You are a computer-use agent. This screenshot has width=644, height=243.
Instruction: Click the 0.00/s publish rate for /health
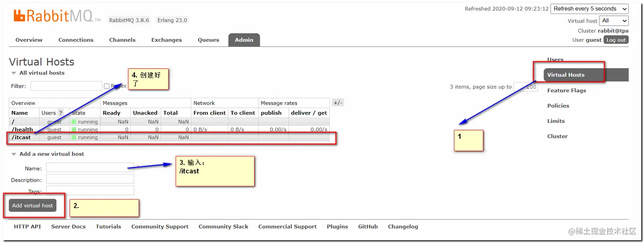(x=278, y=129)
